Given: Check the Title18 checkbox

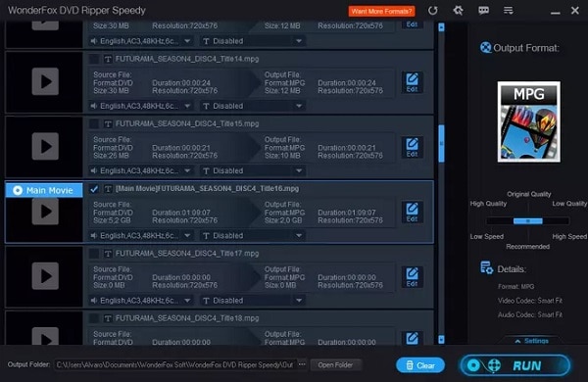Looking at the screenshot, I should tap(94, 318).
